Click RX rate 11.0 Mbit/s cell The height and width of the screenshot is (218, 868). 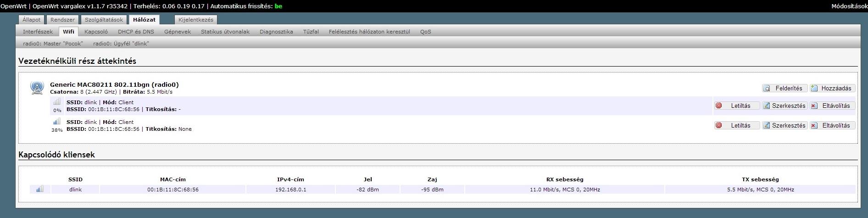pos(565,189)
